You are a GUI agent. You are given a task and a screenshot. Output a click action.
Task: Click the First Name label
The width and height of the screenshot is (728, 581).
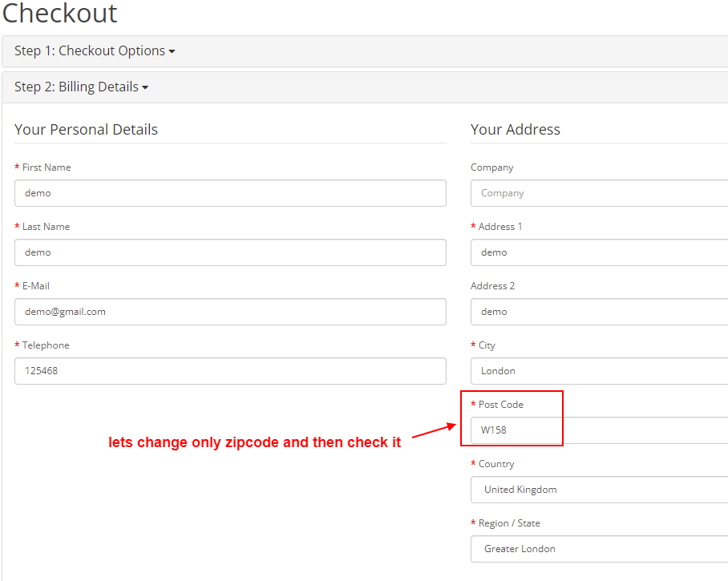(x=47, y=167)
